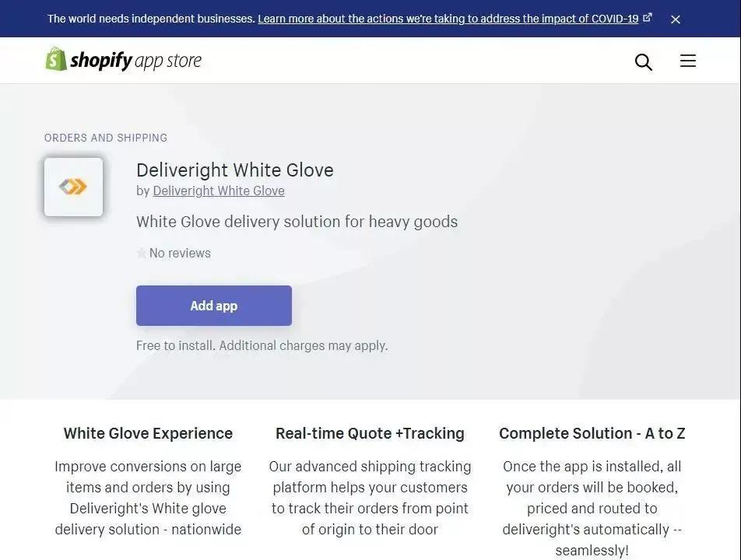The width and height of the screenshot is (741, 560).
Task: Select the Real-time Quote +Tracking heading
Action: tap(370, 433)
